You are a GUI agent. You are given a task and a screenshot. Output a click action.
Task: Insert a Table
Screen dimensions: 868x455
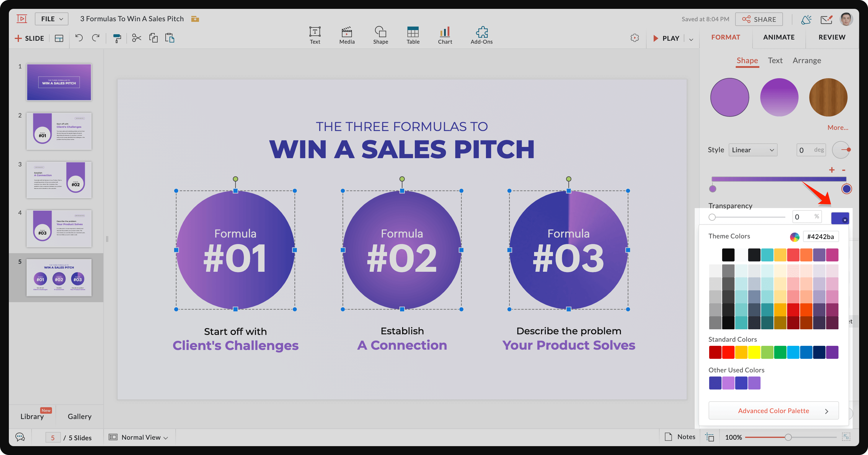coord(413,35)
